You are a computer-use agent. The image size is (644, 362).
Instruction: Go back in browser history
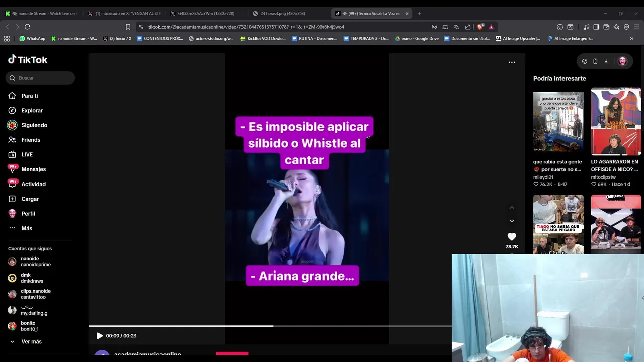7,27
